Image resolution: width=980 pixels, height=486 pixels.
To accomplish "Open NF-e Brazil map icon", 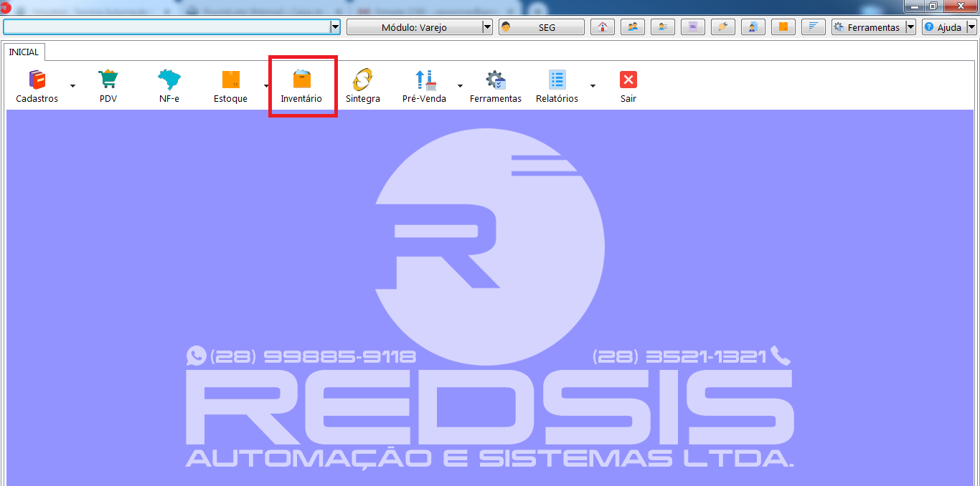I will 169,80.
